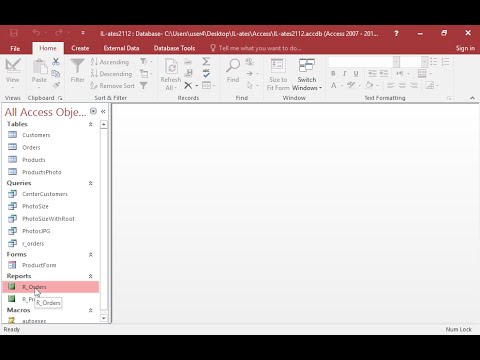Collapse the Forms group
The height and width of the screenshot is (360, 480).
tap(90, 255)
